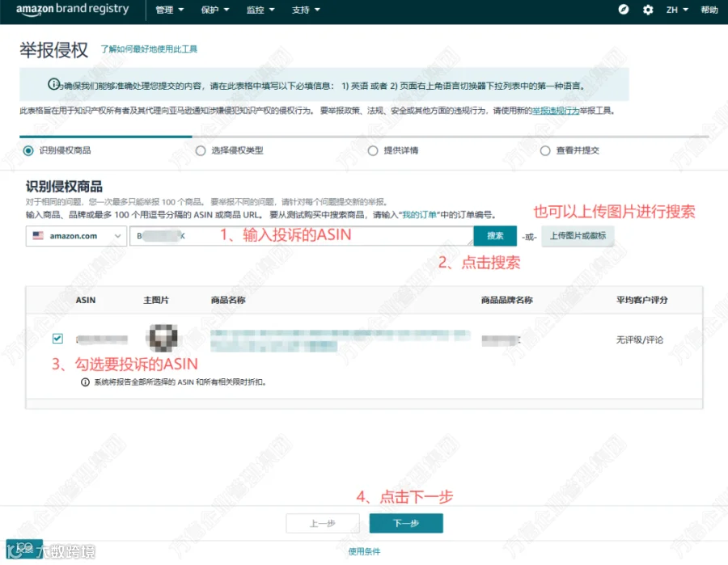This screenshot has width=728, height=565.
Task: Open the compass navigation icon
Action: pyautogui.click(x=624, y=9)
